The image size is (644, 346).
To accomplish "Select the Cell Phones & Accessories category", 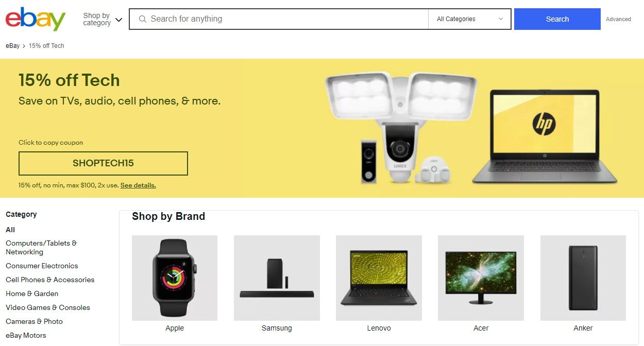I will point(50,280).
